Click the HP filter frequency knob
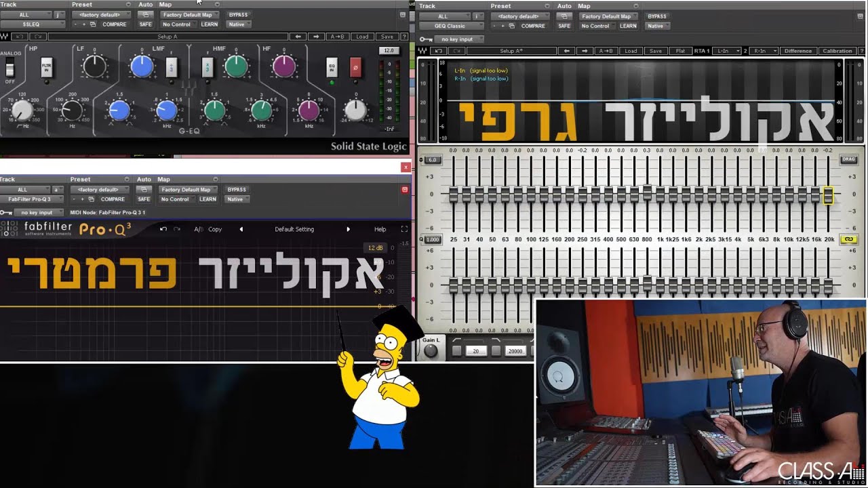 22,110
